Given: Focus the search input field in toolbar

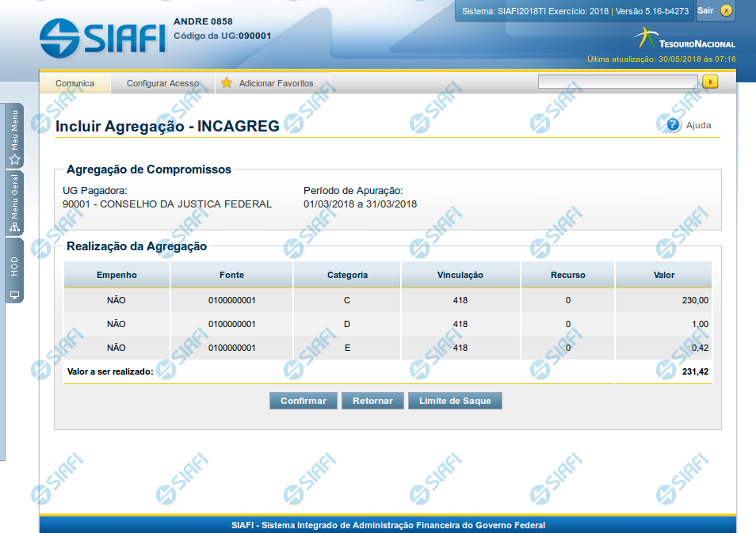Looking at the screenshot, I should (x=617, y=82).
